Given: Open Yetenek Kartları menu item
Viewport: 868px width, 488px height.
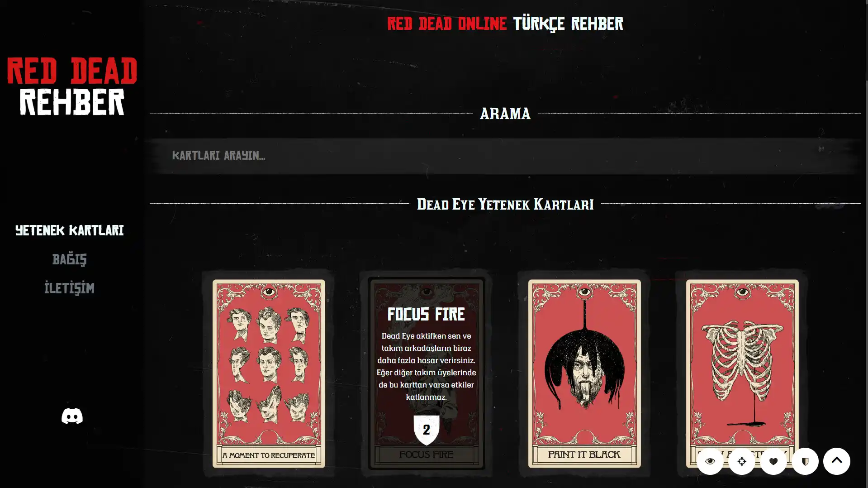Looking at the screenshot, I should point(69,230).
